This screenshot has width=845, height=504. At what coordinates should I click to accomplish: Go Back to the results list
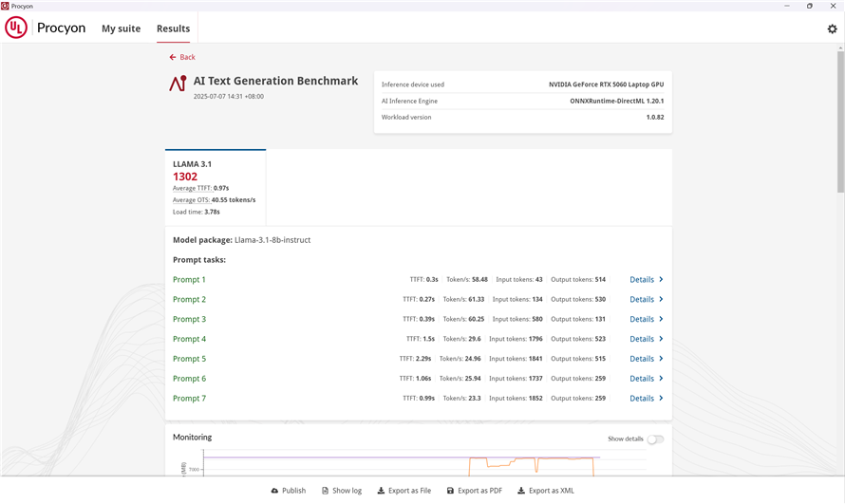pos(182,57)
